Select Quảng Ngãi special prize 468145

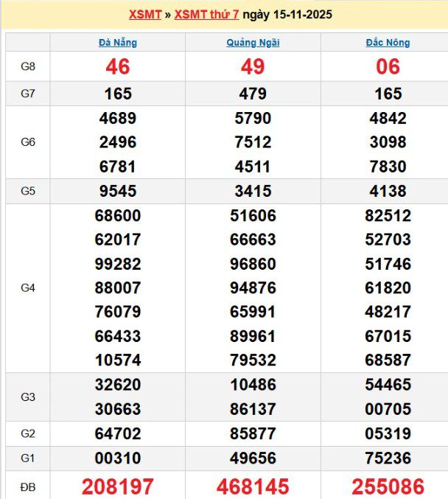pyautogui.click(x=253, y=486)
